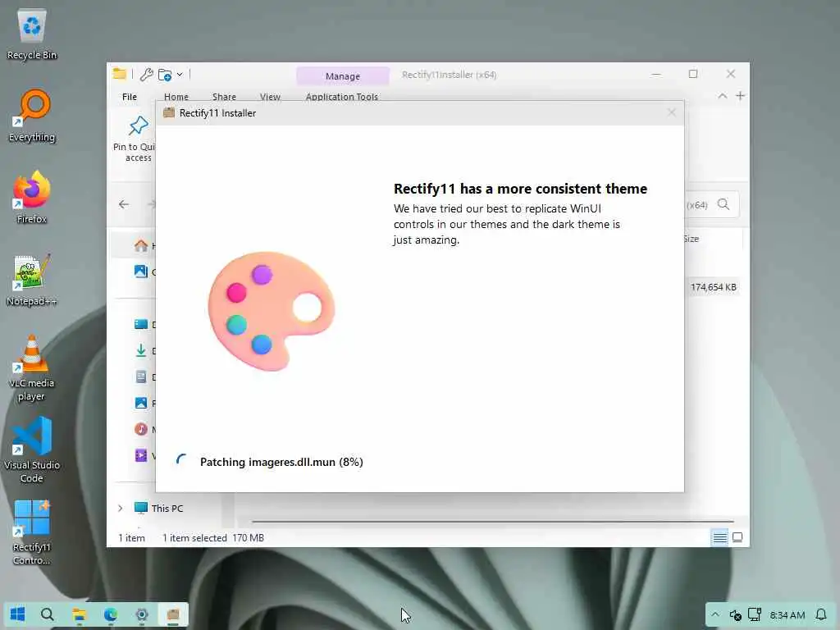Screen dimensions: 840x630
Task: Close the Rectify11Installer Explorer window
Action: point(731,74)
